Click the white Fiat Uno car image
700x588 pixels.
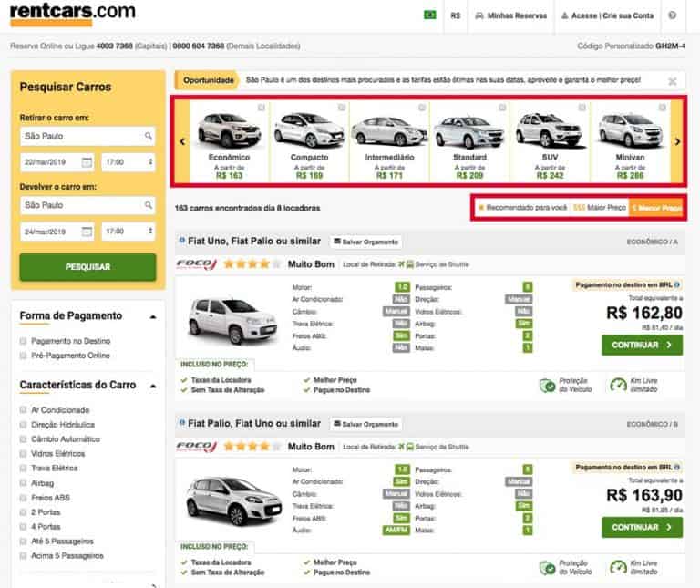232,322
